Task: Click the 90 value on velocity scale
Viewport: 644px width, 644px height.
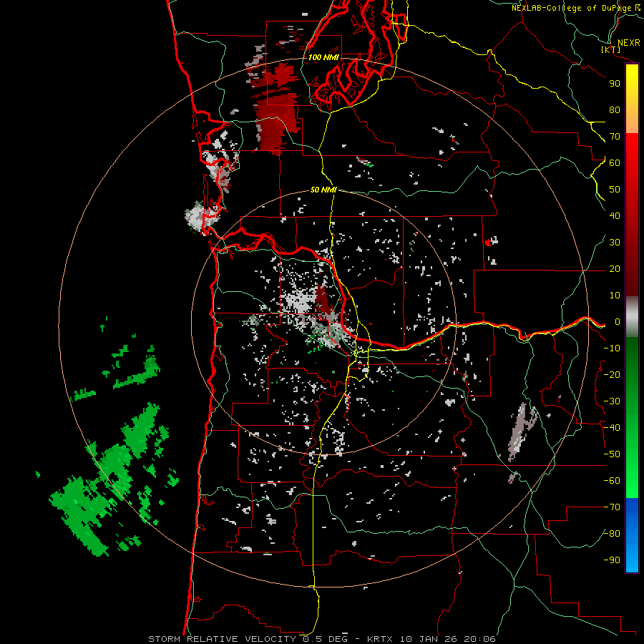Action: tap(615, 84)
